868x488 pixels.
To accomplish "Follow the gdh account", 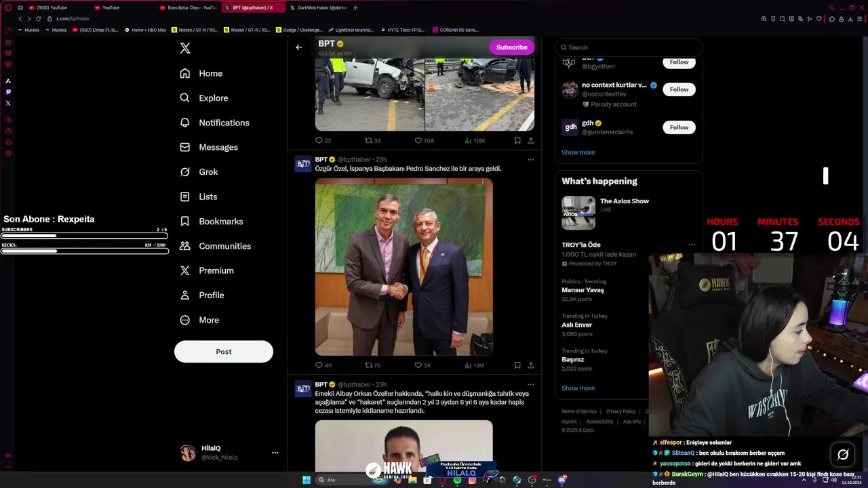I will pos(679,127).
